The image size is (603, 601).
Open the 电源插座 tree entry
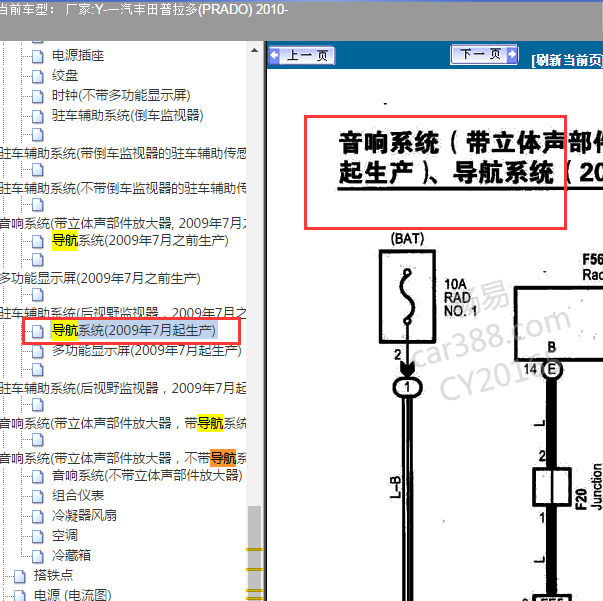[78, 56]
